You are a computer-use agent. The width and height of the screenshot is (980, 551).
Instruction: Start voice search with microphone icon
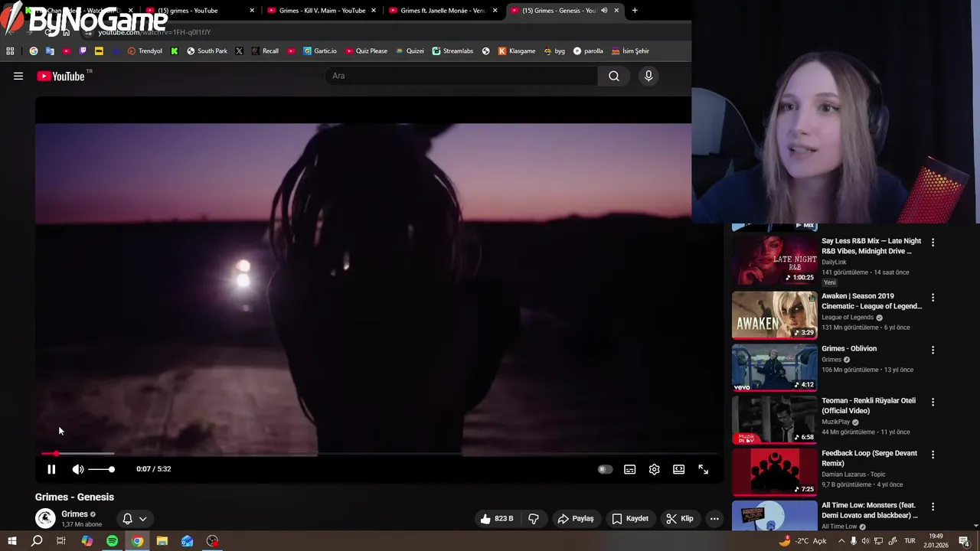(x=648, y=76)
